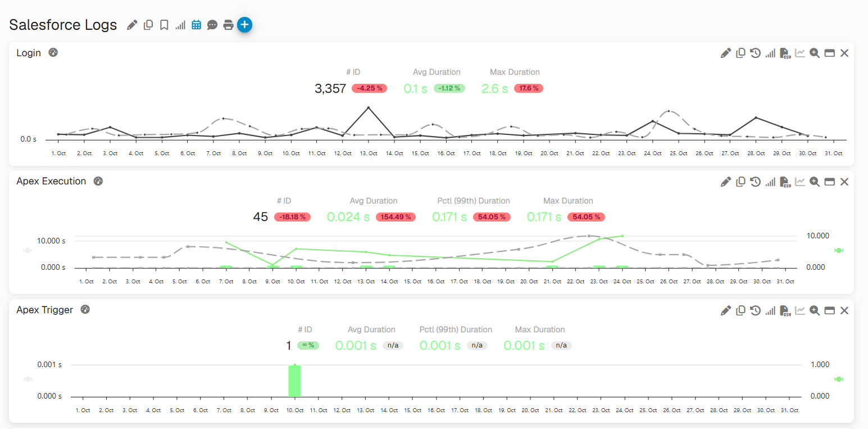Toggle the left axis series marker in Apex Trigger
The width and height of the screenshot is (868, 429).
(x=28, y=379)
